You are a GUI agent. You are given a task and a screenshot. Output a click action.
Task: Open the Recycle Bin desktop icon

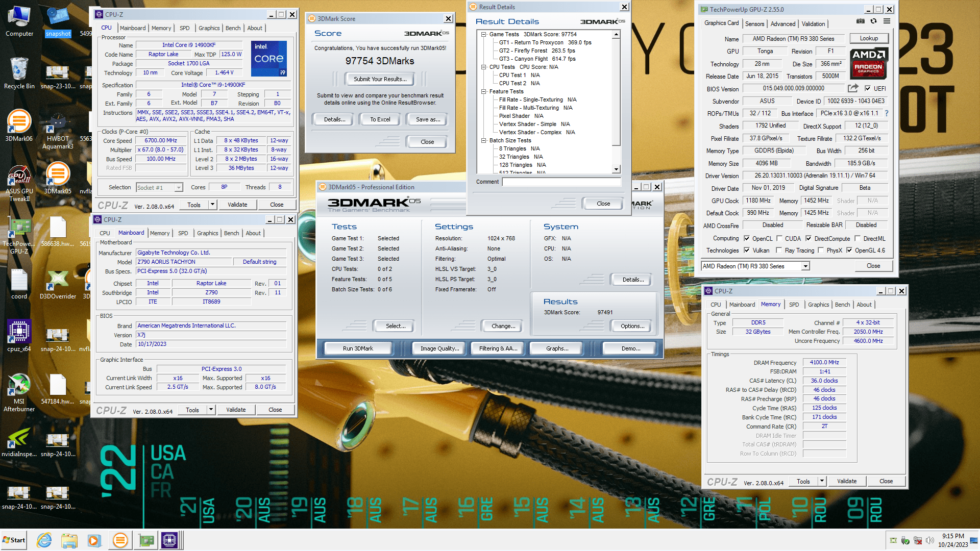coord(19,73)
